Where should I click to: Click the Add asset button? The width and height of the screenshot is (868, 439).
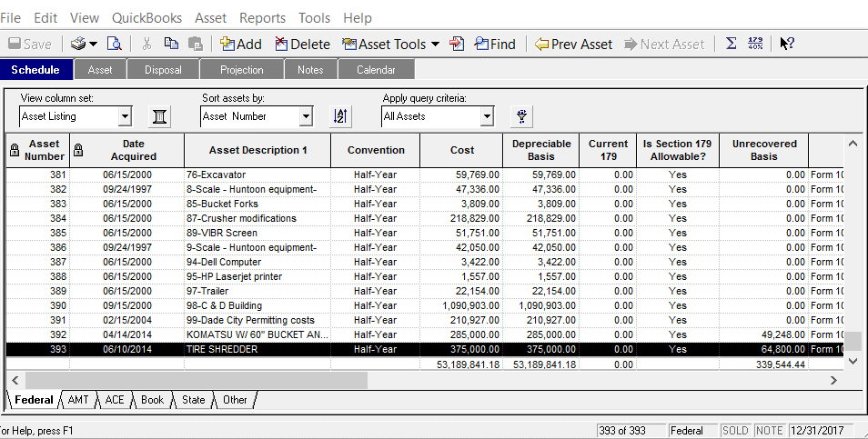pyautogui.click(x=240, y=44)
